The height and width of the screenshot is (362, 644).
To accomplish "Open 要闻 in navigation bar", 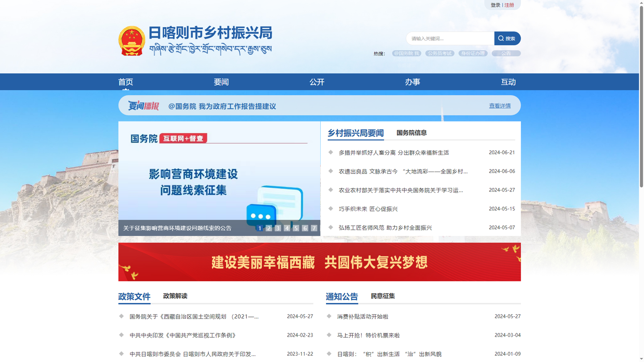I will tap(221, 82).
